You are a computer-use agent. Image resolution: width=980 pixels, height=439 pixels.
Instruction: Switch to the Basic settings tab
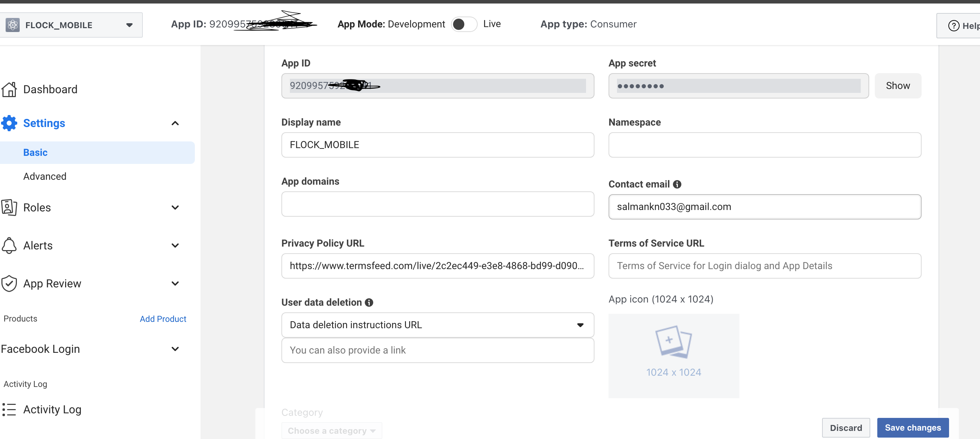tap(35, 152)
